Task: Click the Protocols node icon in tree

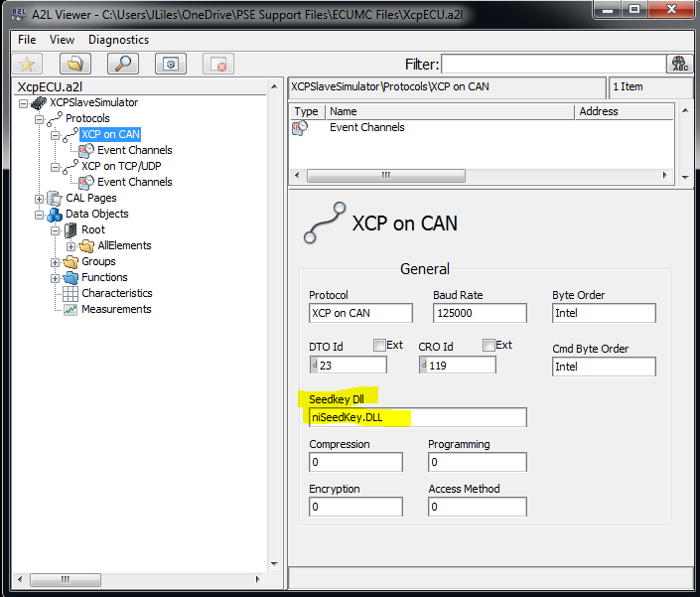Action: [x=55, y=119]
